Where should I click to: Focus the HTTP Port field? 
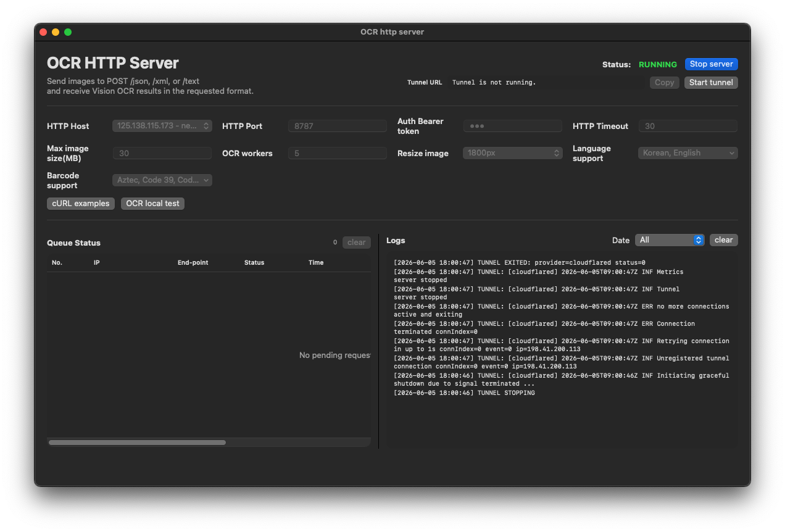point(338,126)
